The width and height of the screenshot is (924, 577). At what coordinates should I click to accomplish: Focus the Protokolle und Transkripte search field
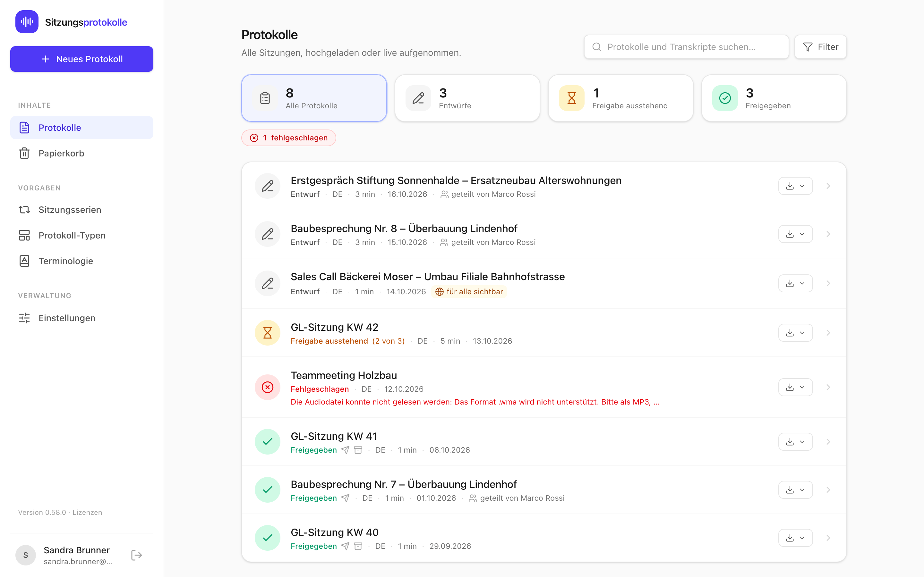click(686, 47)
